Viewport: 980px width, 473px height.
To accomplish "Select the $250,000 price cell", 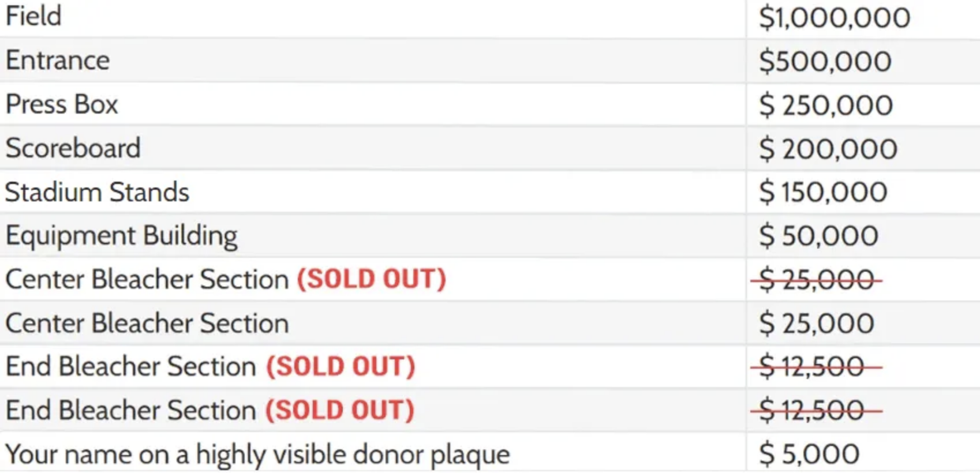I will [825, 106].
